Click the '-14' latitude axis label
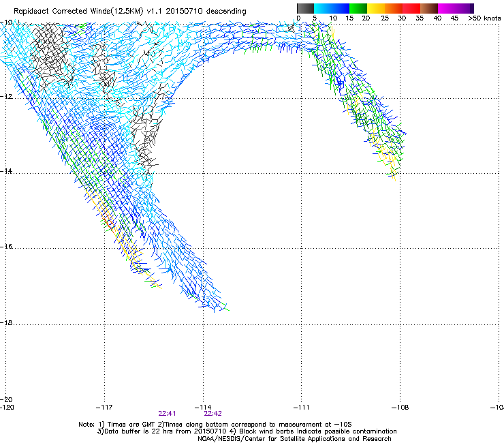The height and width of the screenshot is (443, 504). (x=6, y=171)
